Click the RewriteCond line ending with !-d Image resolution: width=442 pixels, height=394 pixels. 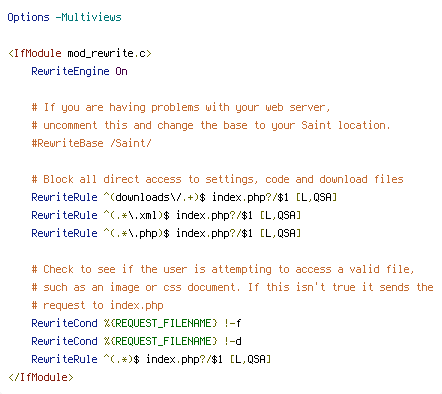point(136,341)
